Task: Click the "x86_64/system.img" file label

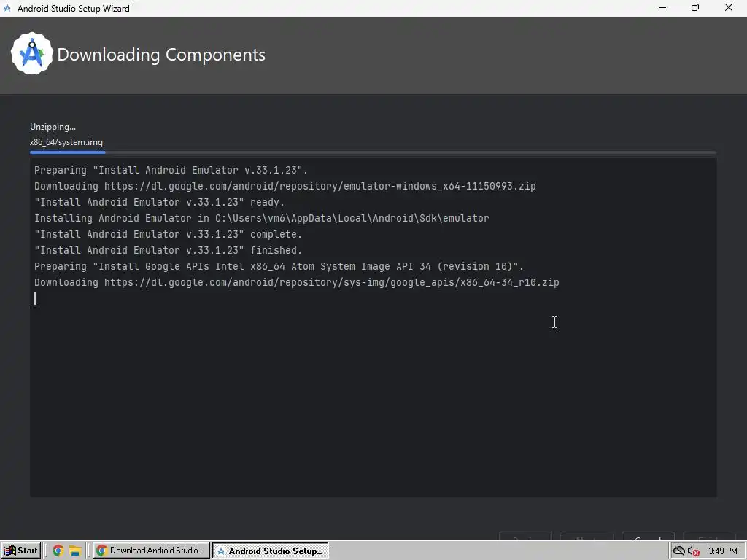Action: tap(66, 142)
